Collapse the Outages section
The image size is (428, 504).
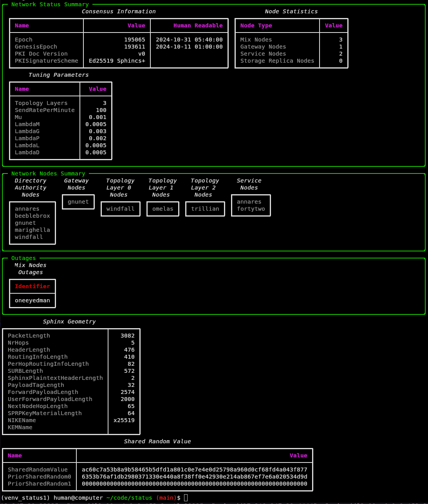point(23,258)
